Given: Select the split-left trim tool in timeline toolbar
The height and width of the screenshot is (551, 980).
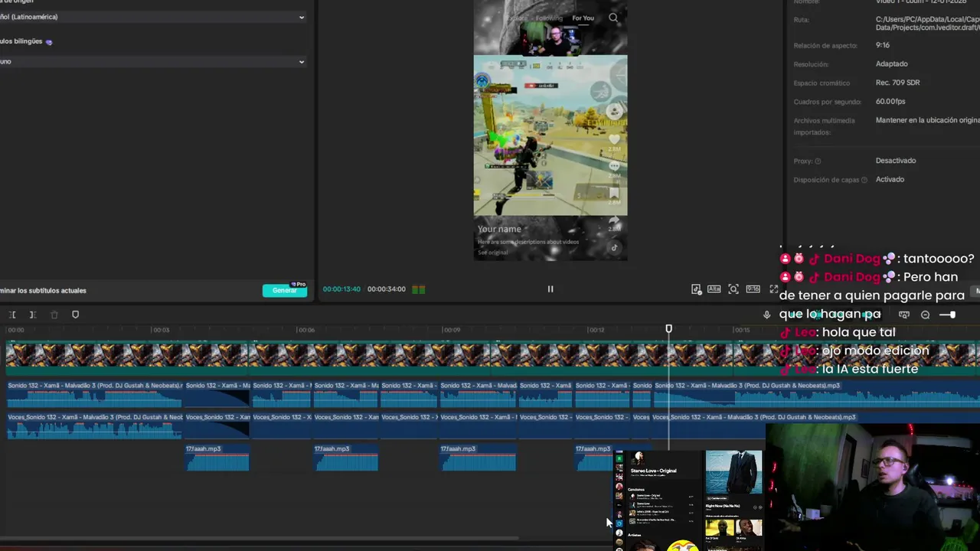Looking at the screenshot, I should pyautogui.click(x=12, y=315).
